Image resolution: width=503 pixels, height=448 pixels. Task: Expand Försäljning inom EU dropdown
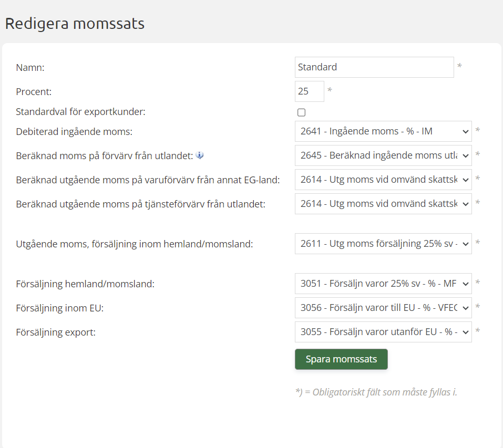point(383,308)
